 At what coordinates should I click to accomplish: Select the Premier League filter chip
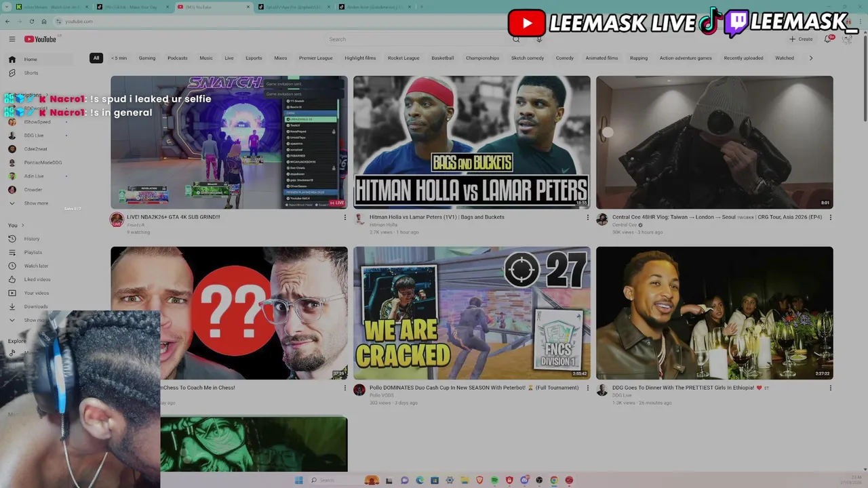pos(316,58)
